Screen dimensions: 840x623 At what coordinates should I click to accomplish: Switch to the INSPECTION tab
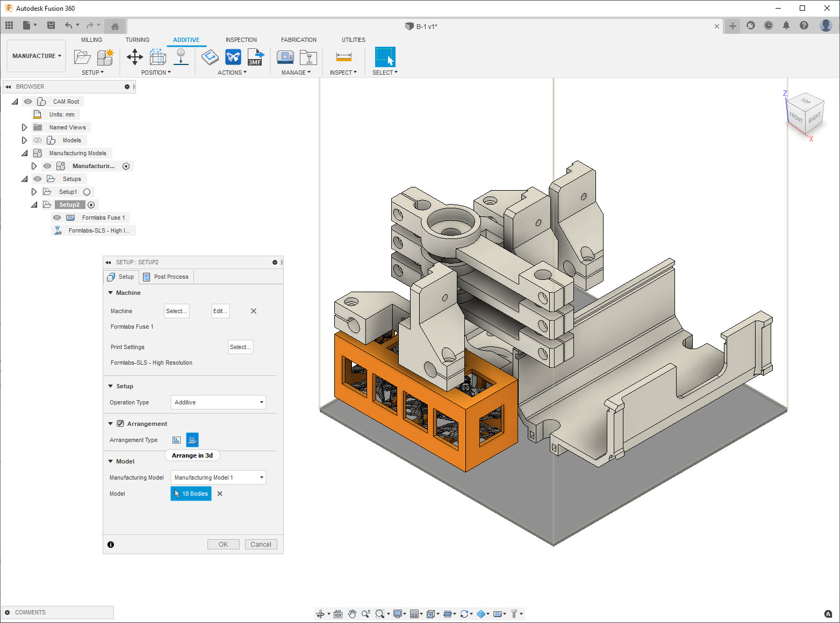[x=241, y=40]
